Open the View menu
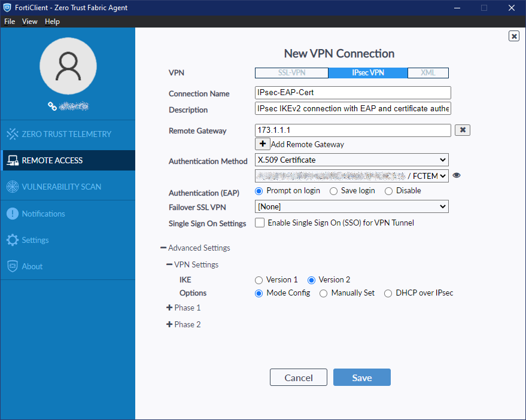Screen dimensions: 526x420 [x=29, y=21]
